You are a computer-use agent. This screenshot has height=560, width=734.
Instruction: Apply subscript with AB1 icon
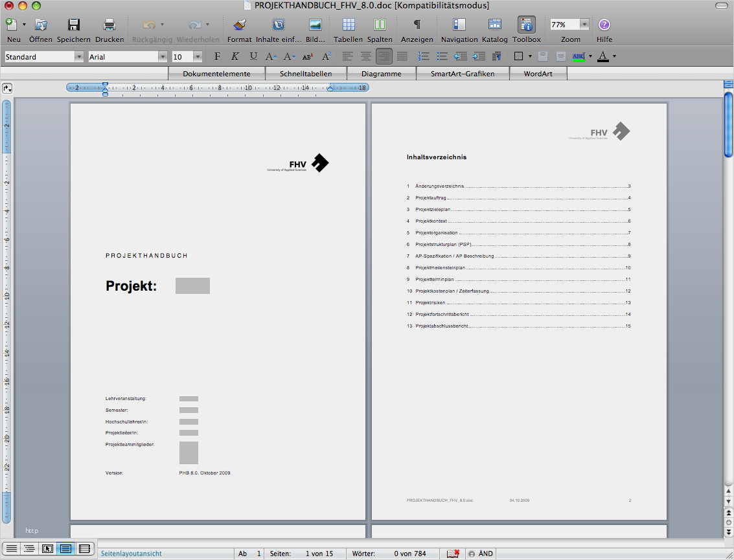pos(308,56)
